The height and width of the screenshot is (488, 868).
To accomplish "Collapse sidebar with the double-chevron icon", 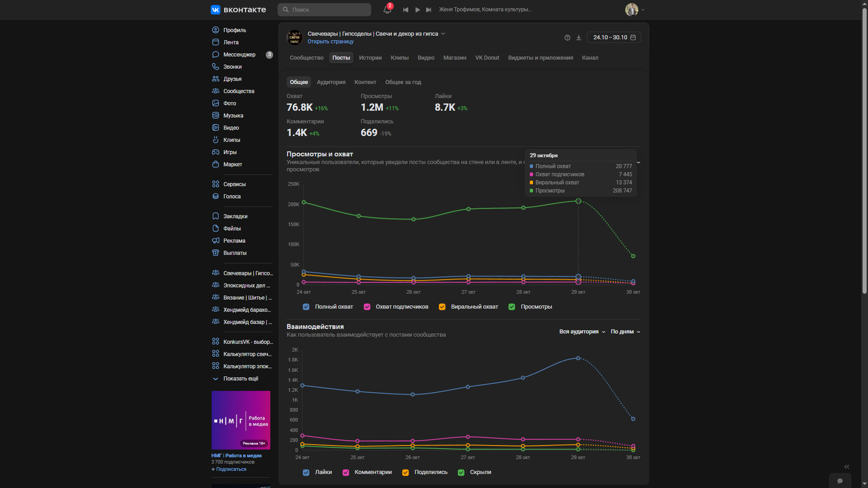I will pyautogui.click(x=846, y=467).
